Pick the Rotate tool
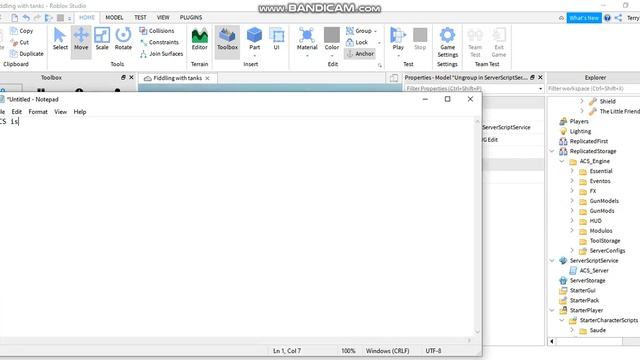 [x=123, y=40]
